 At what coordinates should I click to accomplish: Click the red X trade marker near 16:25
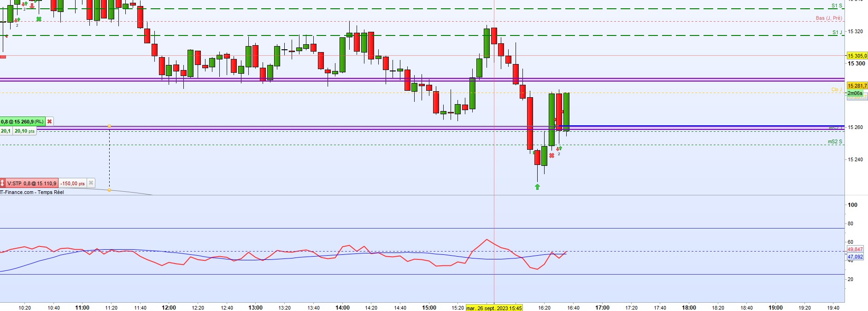[x=551, y=156]
